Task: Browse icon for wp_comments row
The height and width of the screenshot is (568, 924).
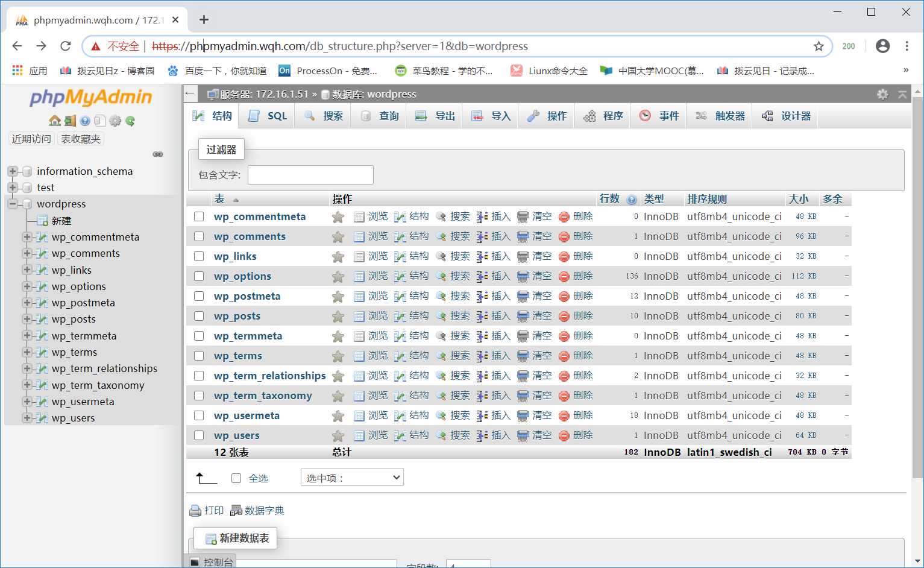Action: (359, 237)
